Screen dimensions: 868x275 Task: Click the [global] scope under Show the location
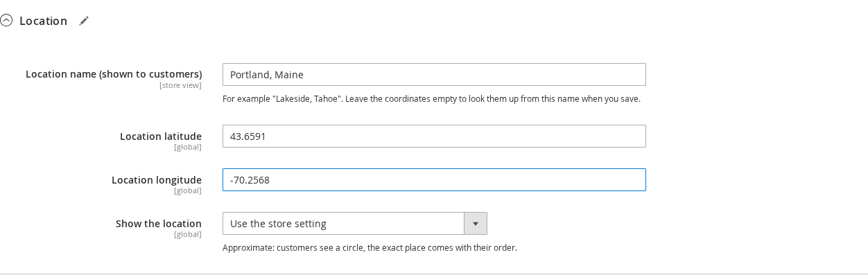(188, 234)
